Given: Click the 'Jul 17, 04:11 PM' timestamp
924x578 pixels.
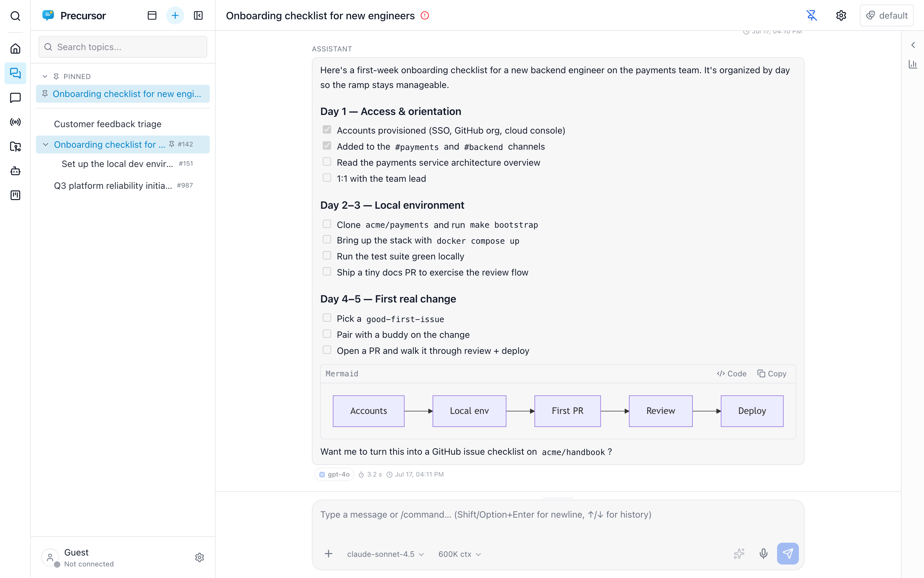Looking at the screenshot, I should (x=419, y=474).
